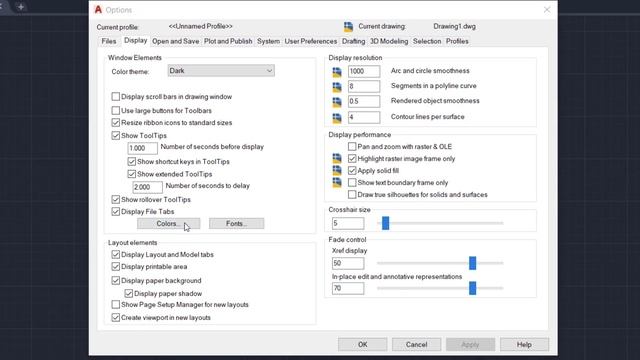Viewport: 640px width, 360px height.
Task: Open the Open and Save tab
Action: [176, 41]
